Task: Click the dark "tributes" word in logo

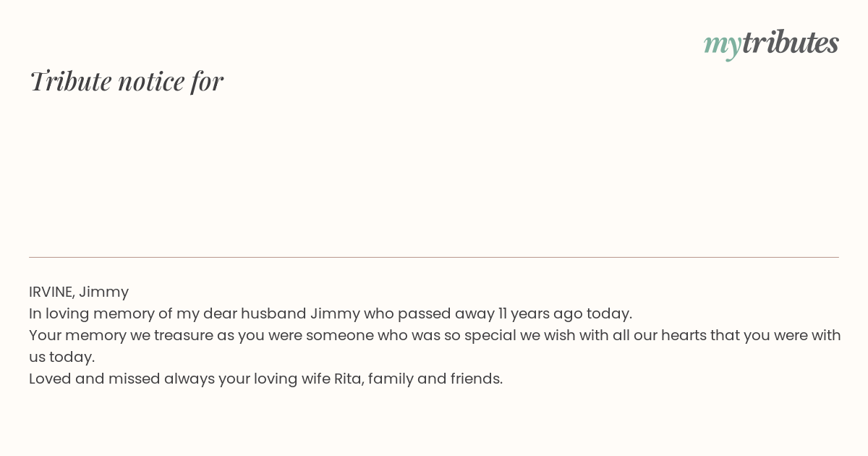Action: tap(791, 42)
